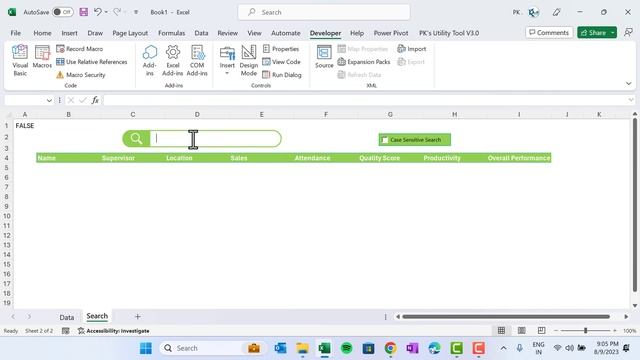Screen dimensions: 640x360
Task: Check the Case Sensitive Search checkbox
Action: 384,140
